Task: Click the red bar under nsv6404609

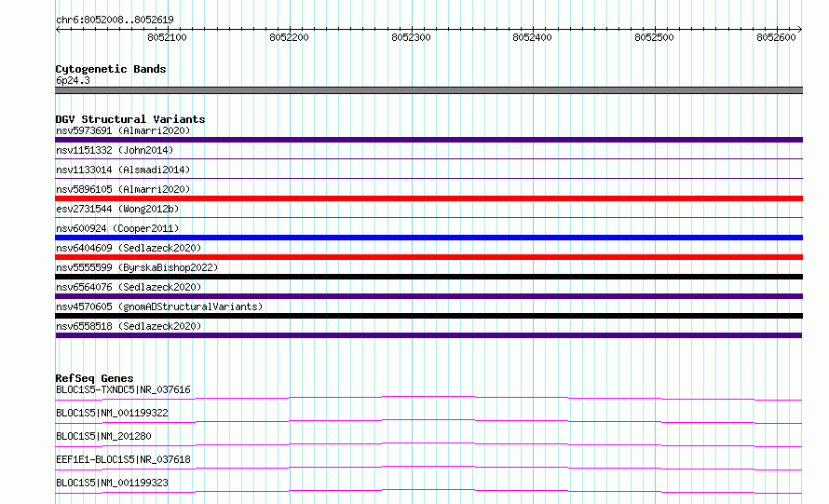Action: pos(428,257)
